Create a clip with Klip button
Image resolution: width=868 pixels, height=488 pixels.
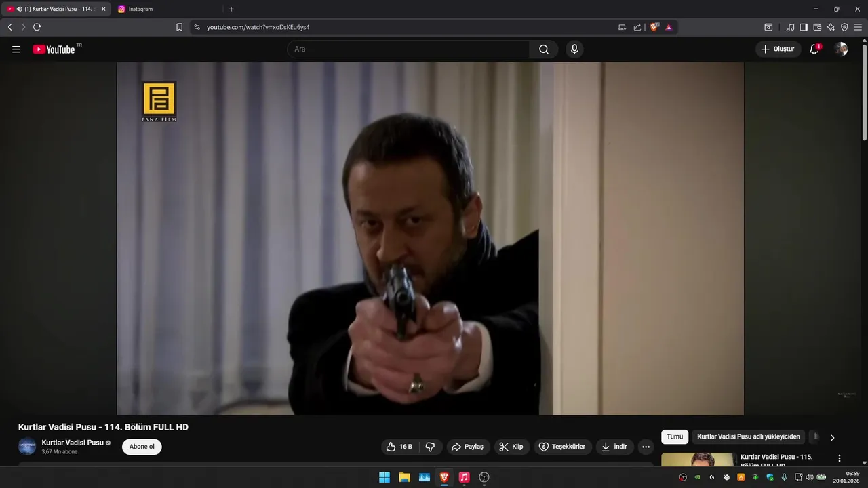[x=511, y=447]
